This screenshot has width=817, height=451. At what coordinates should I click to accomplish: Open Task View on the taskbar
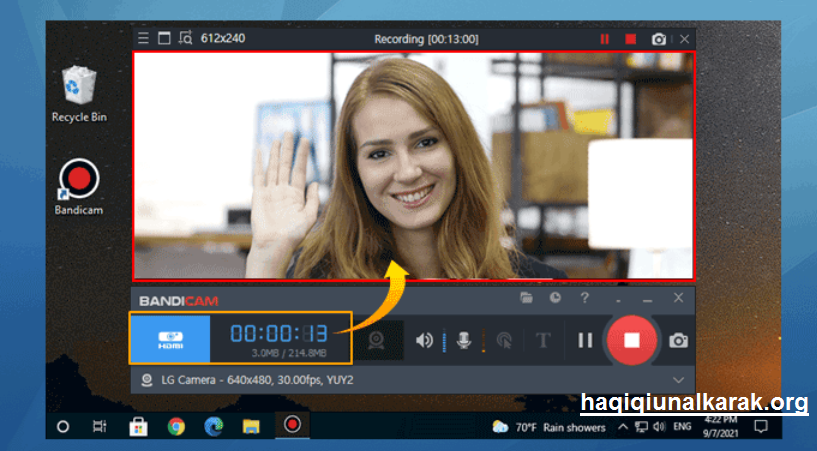pos(99,427)
